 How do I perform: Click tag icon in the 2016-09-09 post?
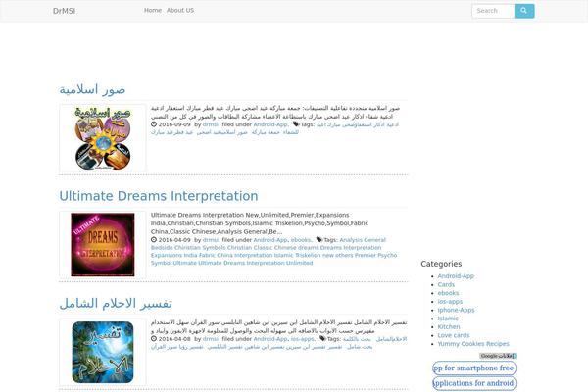(296, 124)
